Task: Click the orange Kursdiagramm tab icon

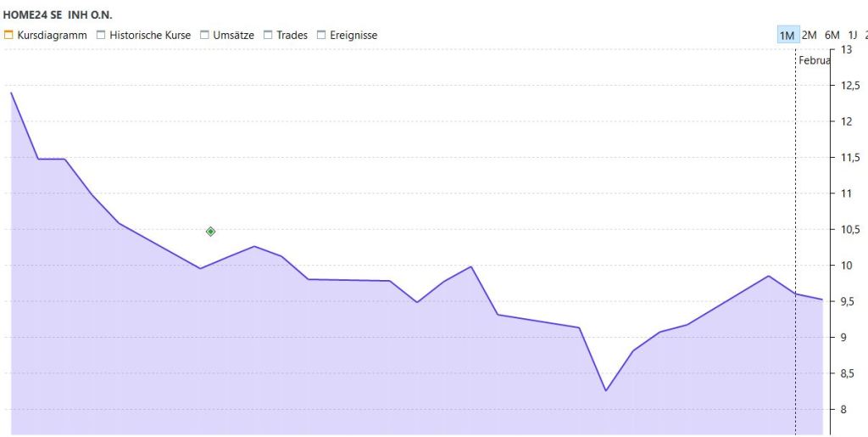Action: click(x=9, y=35)
